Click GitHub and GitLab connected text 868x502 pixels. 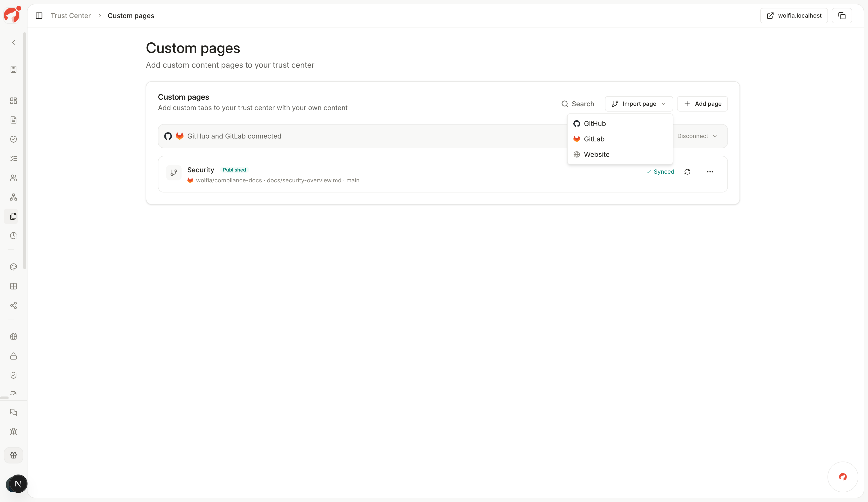[x=234, y=136]
